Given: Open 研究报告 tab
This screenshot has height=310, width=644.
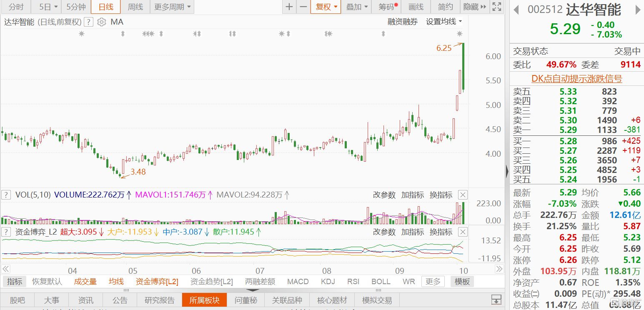Looking at the screenshot, I should coord(160,300).
